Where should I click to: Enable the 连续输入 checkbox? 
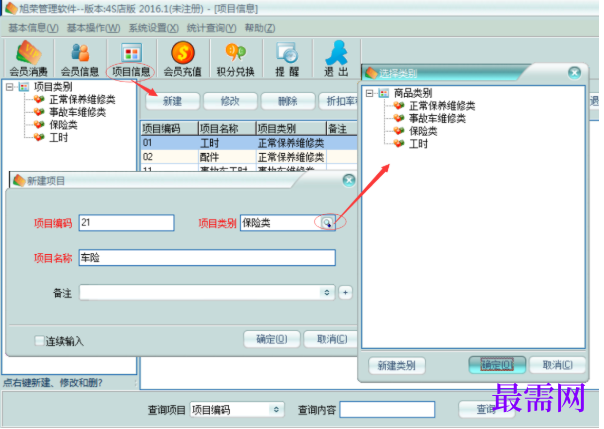39,341
